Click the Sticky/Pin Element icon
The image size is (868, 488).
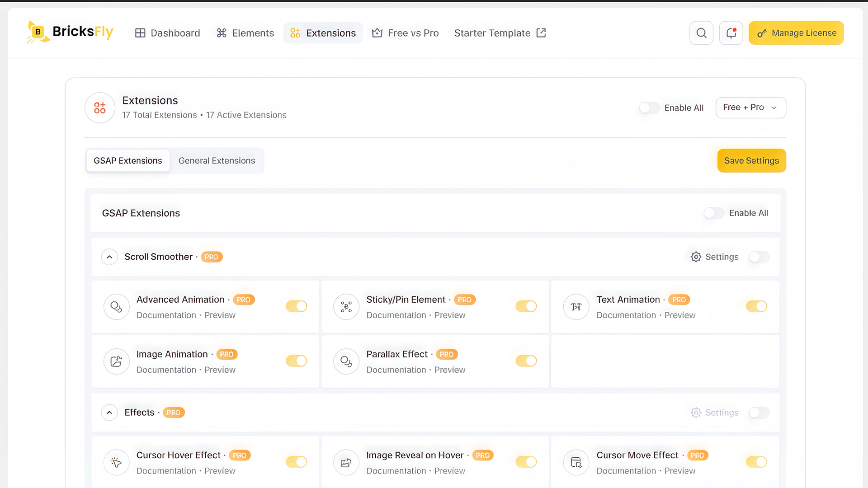tap(346, 307)
